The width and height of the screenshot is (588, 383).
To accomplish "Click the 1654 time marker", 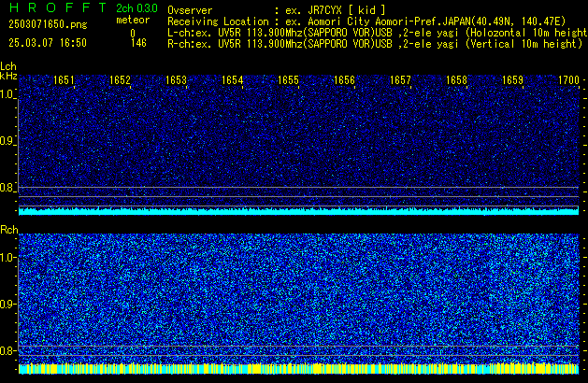I will pyautogui.click(x=232, y=80).
